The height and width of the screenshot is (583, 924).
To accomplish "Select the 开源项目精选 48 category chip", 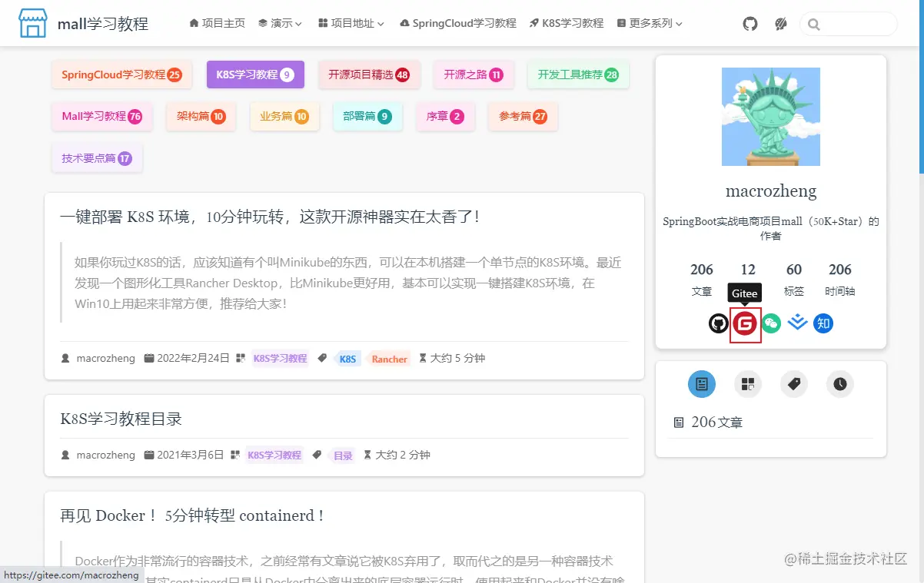I will 369,75.
